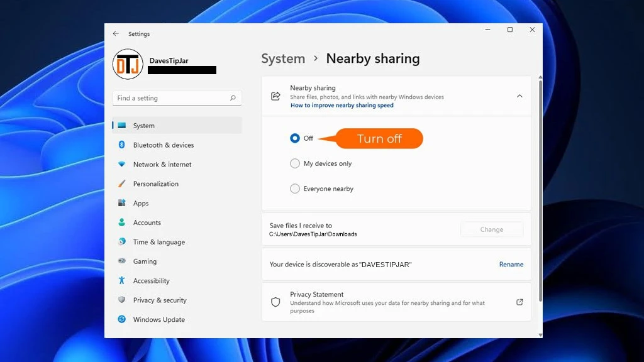
Task: Click the Privacy Statement title
Action: point(317,294)
